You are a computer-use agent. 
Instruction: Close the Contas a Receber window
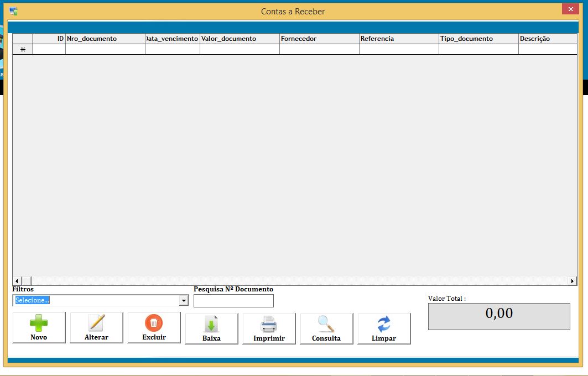click(x=570, y=9)
